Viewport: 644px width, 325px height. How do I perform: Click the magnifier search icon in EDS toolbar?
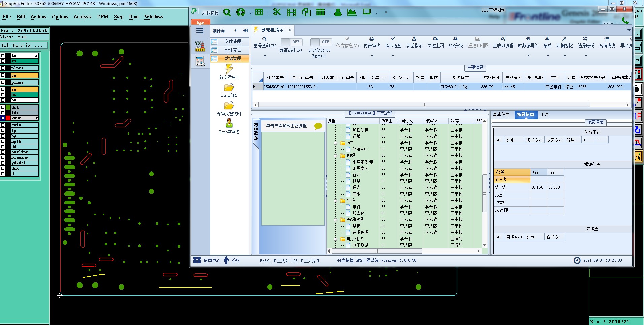[227, 13]
